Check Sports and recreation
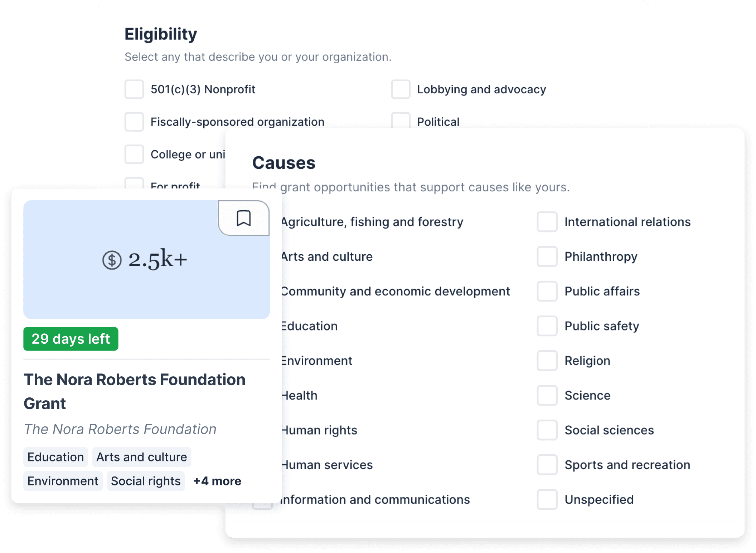Viewport: 756px width, 553px height. (x=547, y=465)
